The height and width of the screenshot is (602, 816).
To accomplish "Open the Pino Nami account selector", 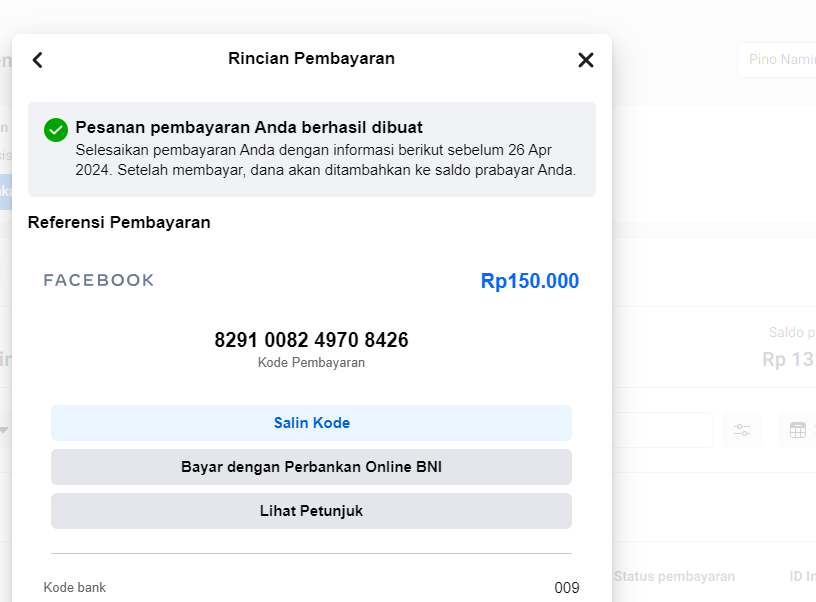I will (x=778, y=60).
